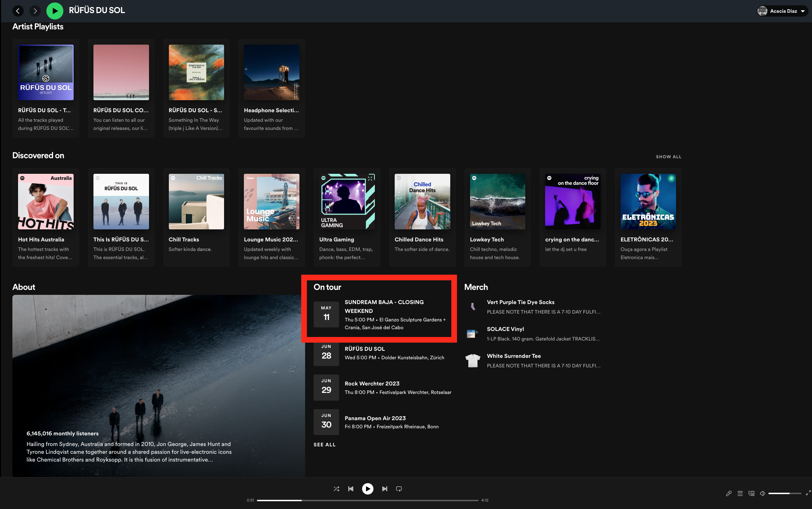Open the Hot Hits Australia playlist
This screenshot has height=509, width=812.
(x=46, y=217)
